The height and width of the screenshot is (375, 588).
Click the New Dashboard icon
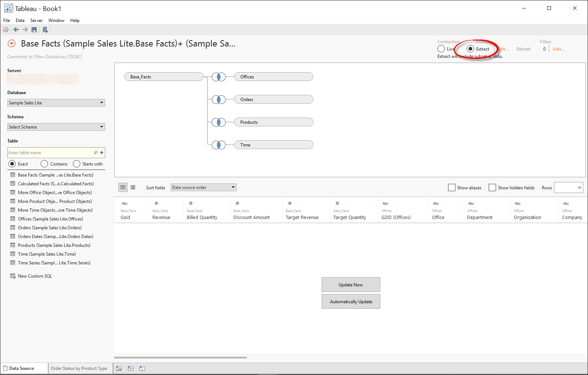131,368
